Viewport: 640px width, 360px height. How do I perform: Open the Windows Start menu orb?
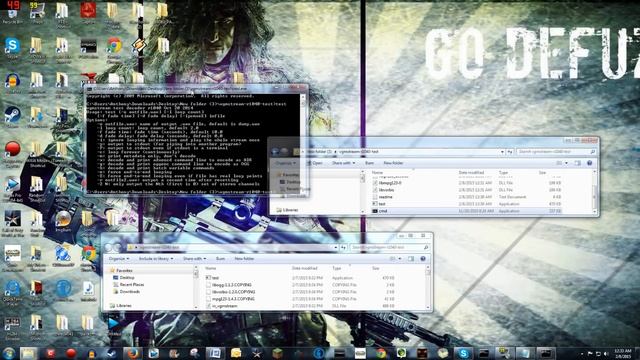tap(9, 353)
